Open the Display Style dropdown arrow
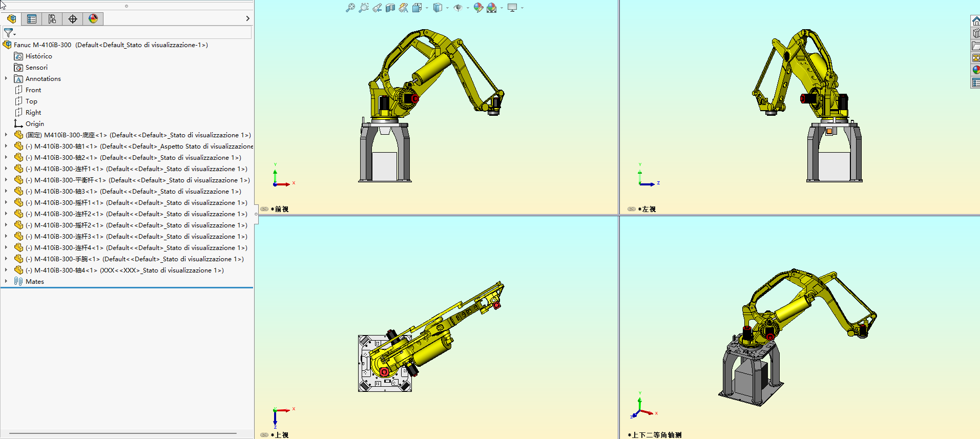Screen dimensions: 980x439 pyautogui.click(x=447, y=8)
